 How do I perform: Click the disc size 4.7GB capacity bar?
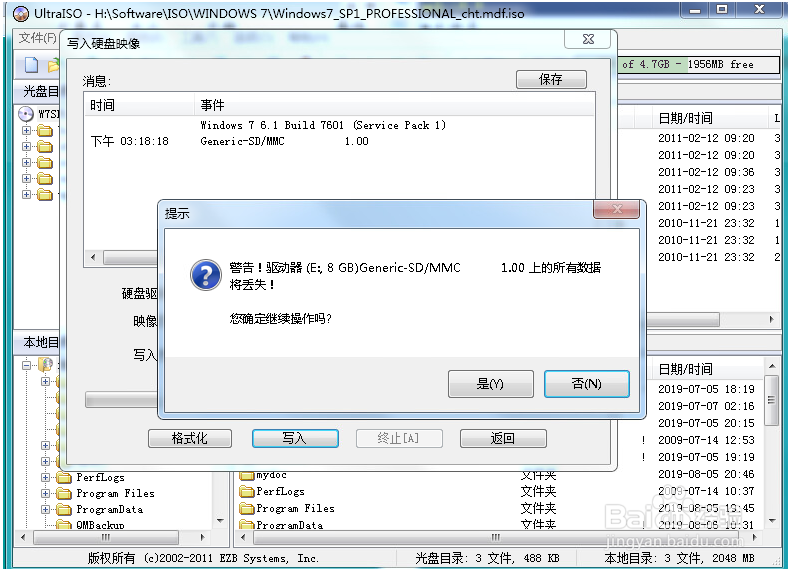(698, 64)
